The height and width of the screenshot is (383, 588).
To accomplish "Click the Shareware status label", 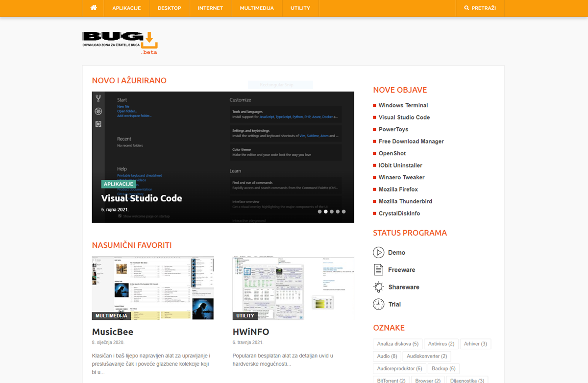I will pos(404,287).
